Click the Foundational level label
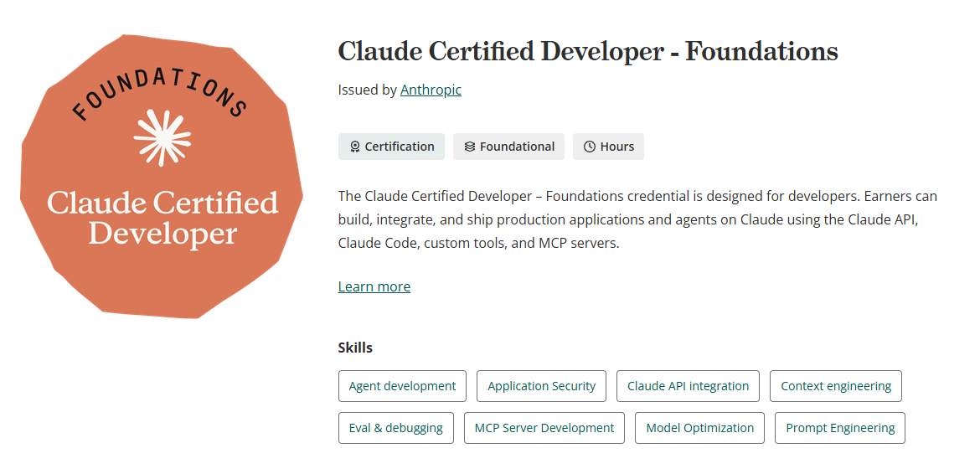This screenshot has height=474, width=980. (517, 147)
